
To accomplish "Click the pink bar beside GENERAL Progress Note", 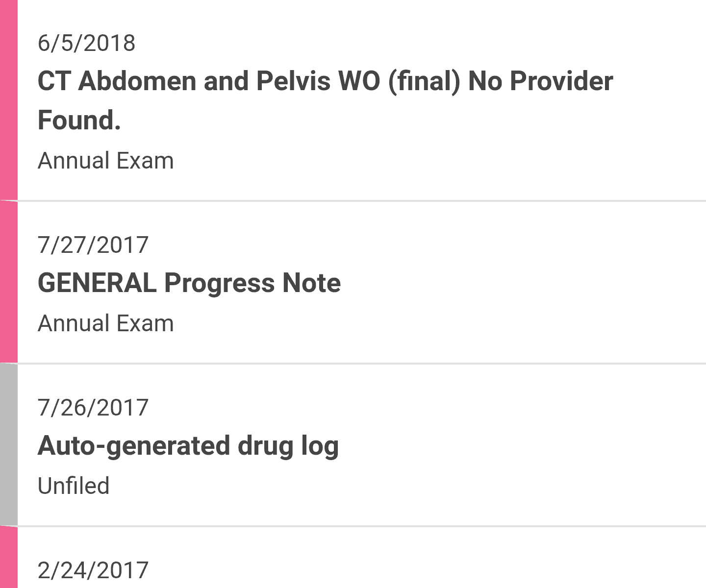I will pos(8,282).
